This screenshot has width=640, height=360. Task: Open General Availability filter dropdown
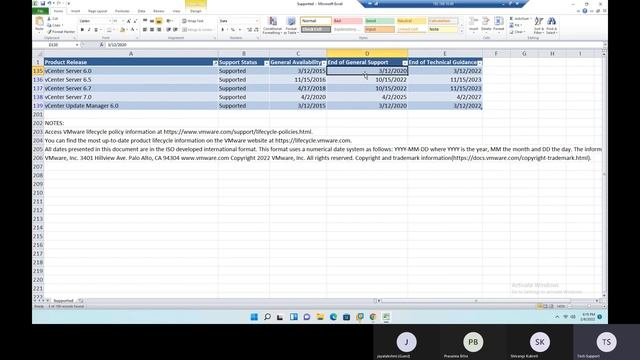[324, 63]
